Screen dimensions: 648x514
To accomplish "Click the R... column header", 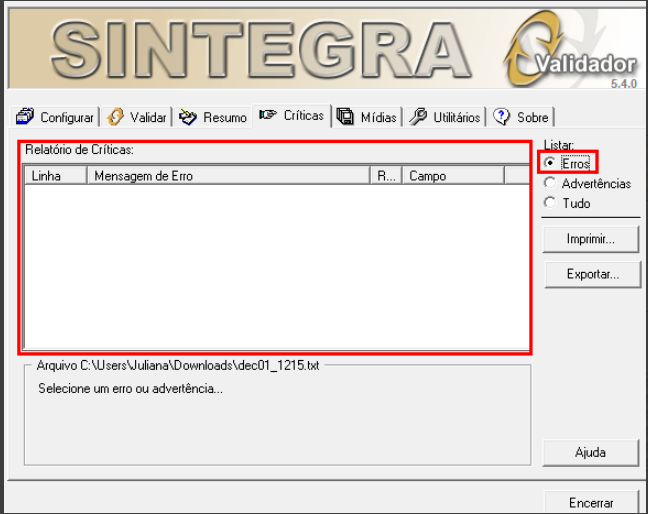I will click(386, 176).
